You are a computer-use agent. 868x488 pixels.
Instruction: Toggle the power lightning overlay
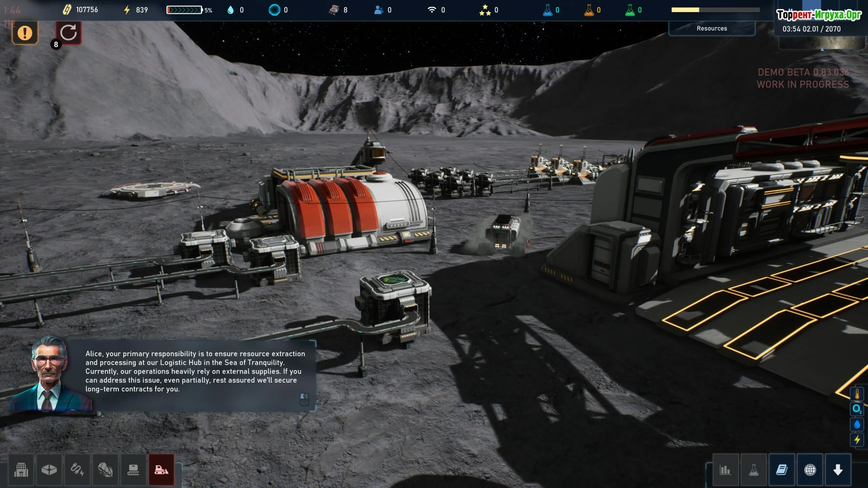(857, 440)
